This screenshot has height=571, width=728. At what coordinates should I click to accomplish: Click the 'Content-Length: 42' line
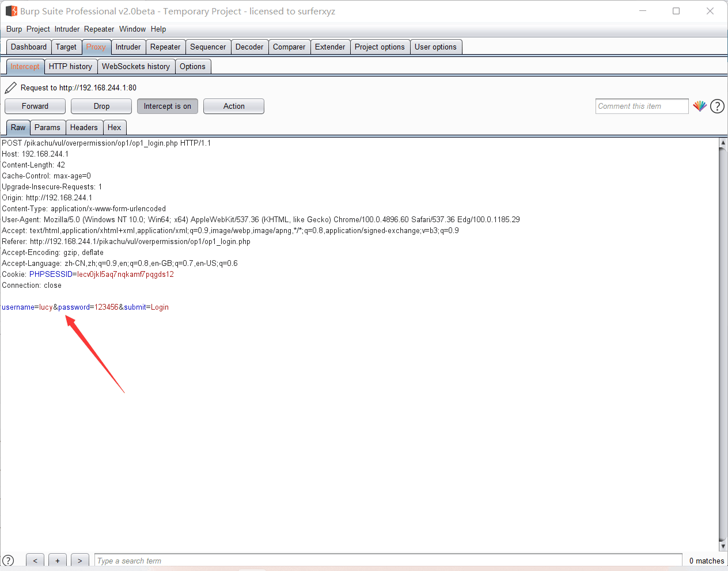[33, 165]
